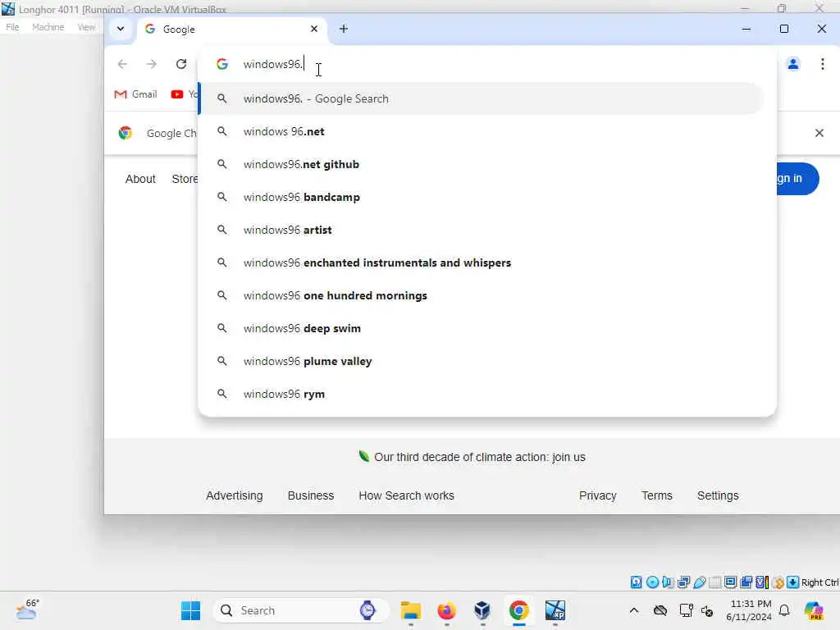Open the Chrome three-dot menu
Image resolution: width=840 pixels, height=630 pixels.
pos(822,64)
